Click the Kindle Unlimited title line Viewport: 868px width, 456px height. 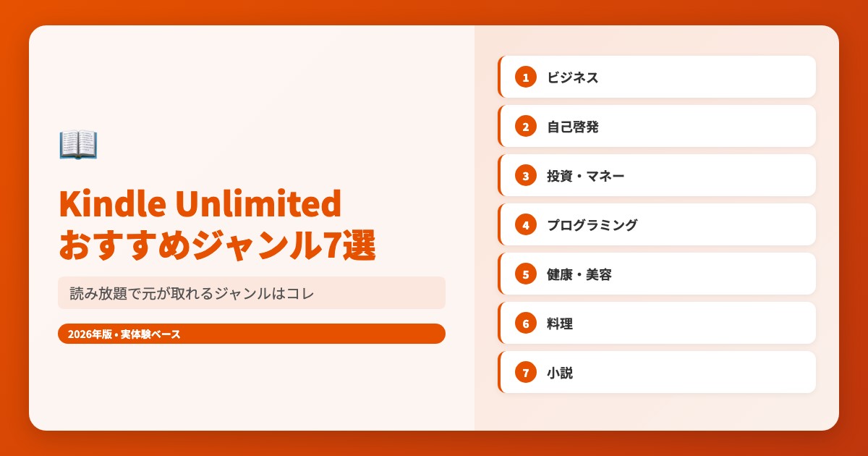pos(200,205)
